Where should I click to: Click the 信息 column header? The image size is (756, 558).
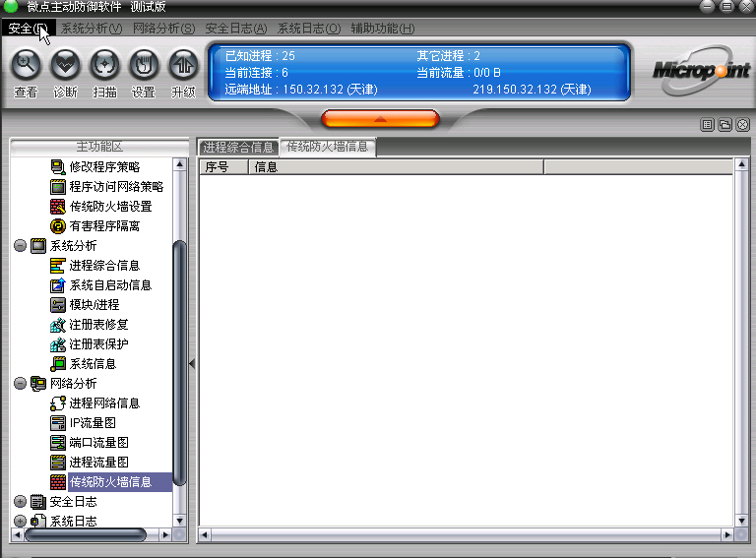click(396, 167)
